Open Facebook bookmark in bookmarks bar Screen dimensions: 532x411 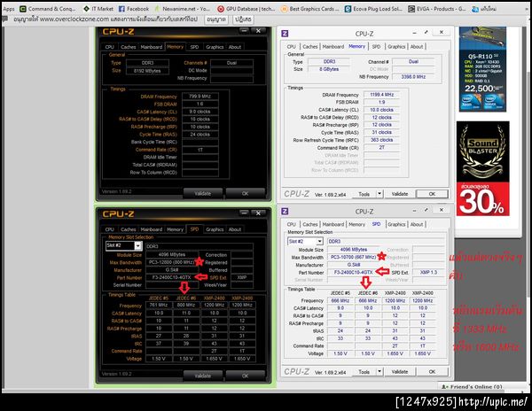pyautogui.click(x=134, y=9)
